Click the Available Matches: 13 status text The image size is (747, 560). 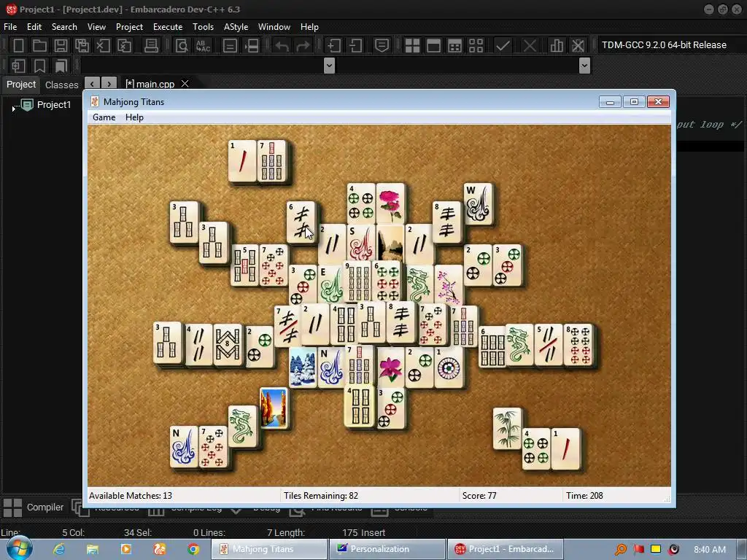pyautogui.click(x=131, y=496)
